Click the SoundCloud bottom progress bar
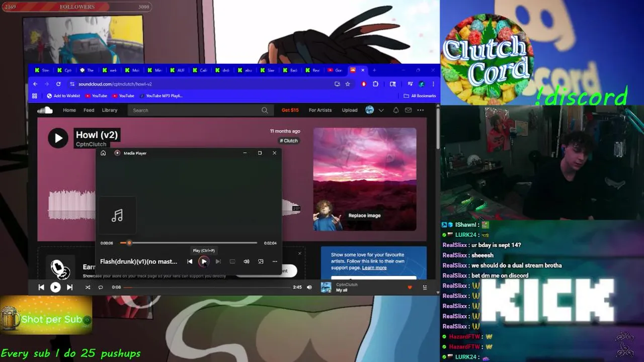 pyautogui.click(x=206, y=287)
